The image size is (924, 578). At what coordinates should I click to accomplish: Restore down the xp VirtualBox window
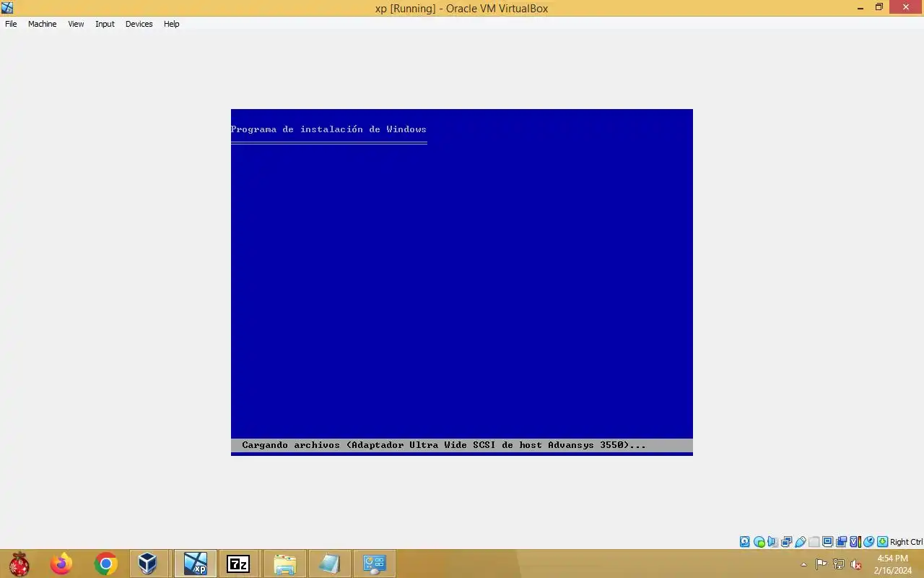click(879, 7)
